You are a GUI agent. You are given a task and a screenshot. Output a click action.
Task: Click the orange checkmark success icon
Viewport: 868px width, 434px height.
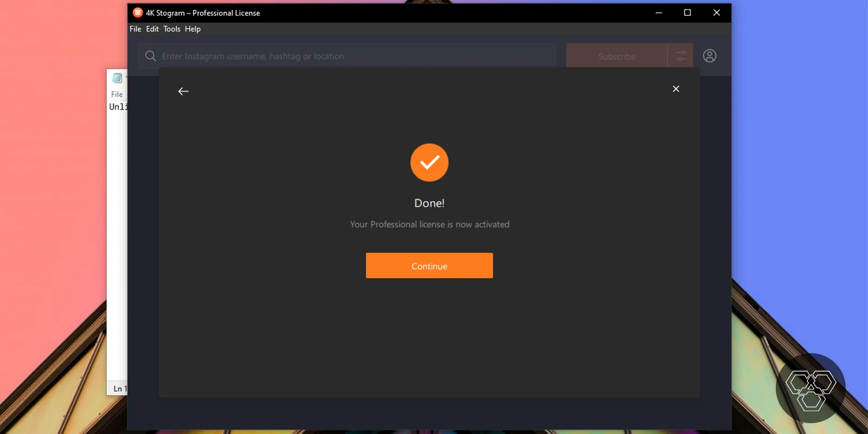coord(429,162)
